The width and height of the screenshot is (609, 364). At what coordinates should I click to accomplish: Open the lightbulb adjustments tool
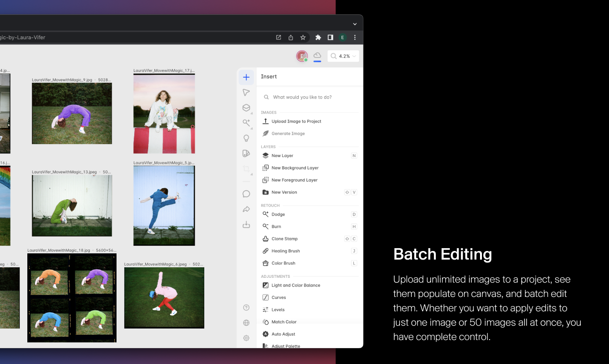[246, 138]
